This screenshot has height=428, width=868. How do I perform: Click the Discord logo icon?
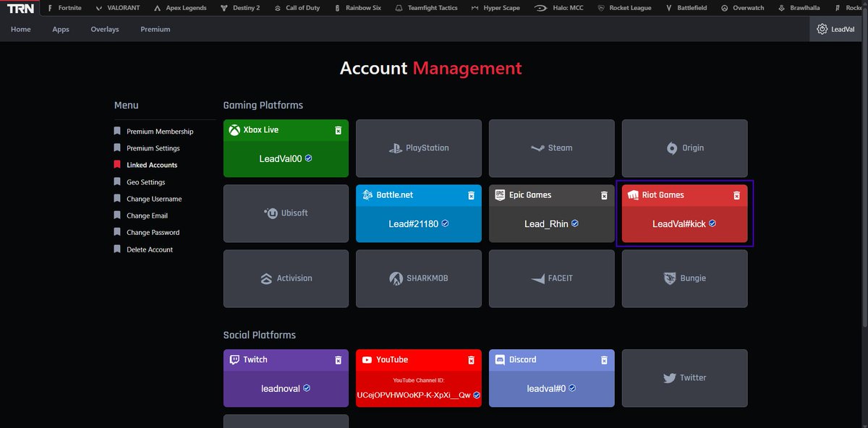point(501,359)
